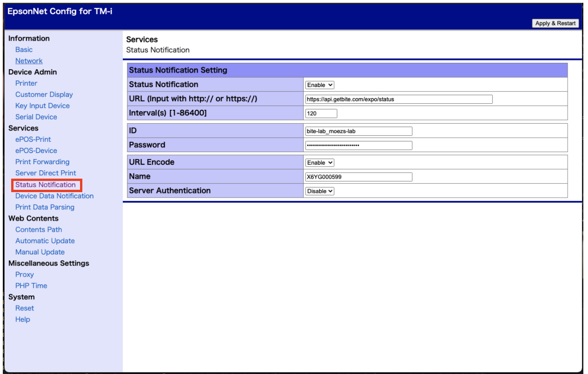Click the Password input field
Screen dimensions: 588x374
359,145
